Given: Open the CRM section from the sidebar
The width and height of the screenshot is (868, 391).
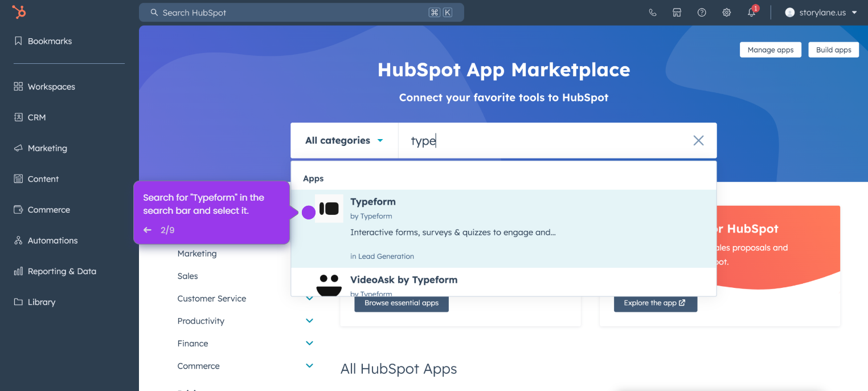Looking at the screenshot, I should [36, 117].
